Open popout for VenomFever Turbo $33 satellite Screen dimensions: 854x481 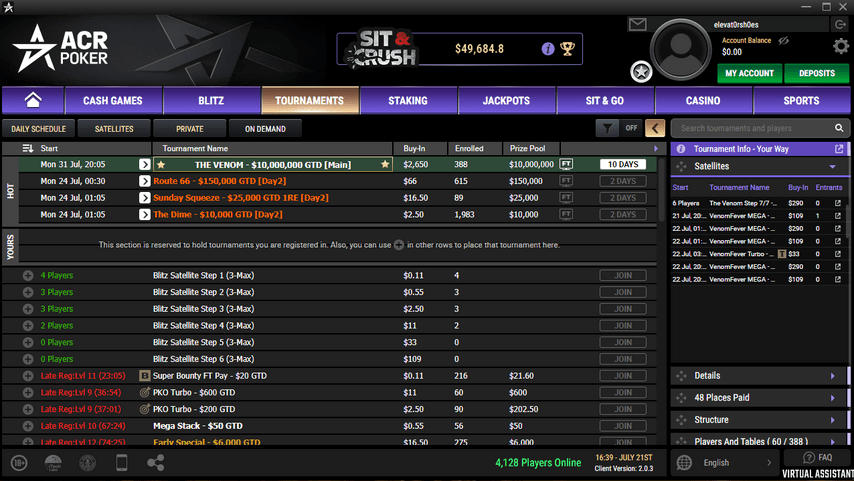point(838,254)
